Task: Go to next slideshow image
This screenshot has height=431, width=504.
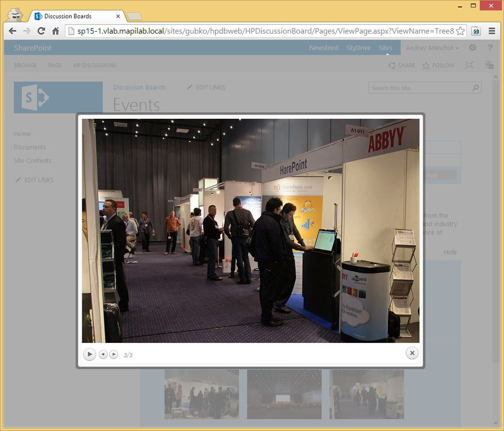Action: pos(114,354)
